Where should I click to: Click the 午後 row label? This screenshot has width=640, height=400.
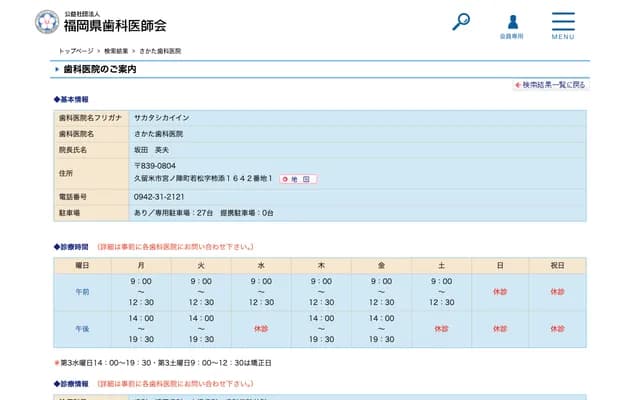[x=82, y=329]
